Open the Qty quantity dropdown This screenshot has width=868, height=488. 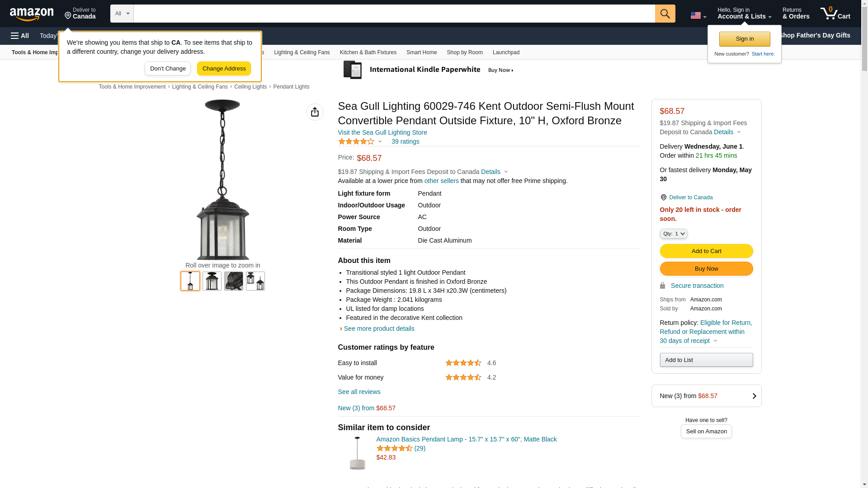point(673,234)
